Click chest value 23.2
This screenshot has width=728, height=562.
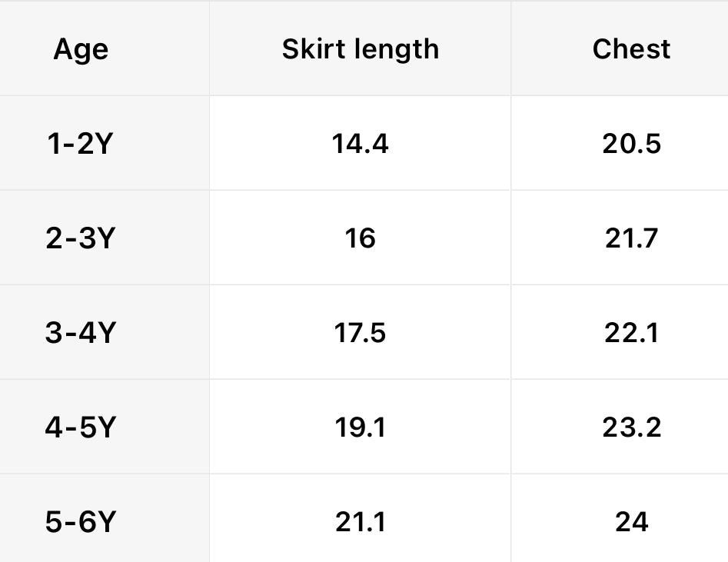click(631, 427)
